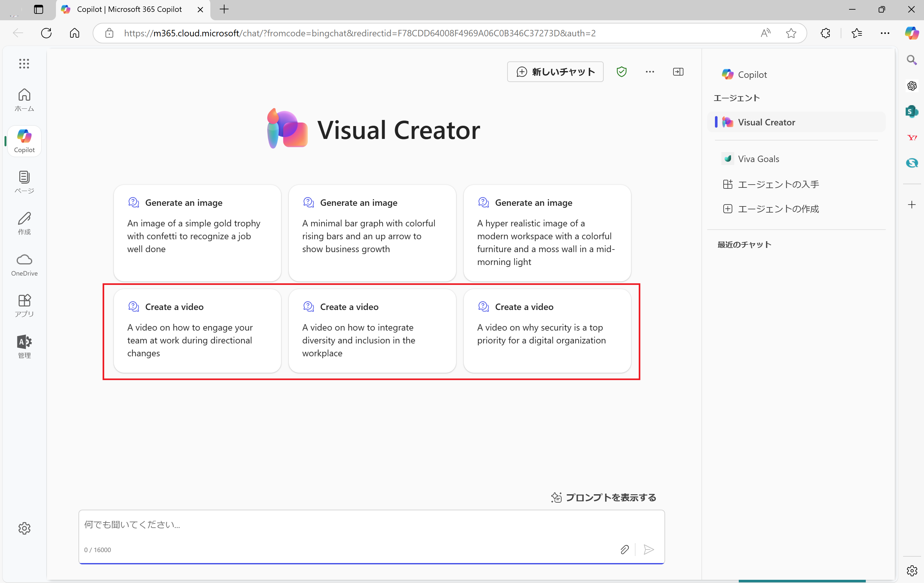
Task: Select the engage your team video card
Action: [x=197, y=331]
